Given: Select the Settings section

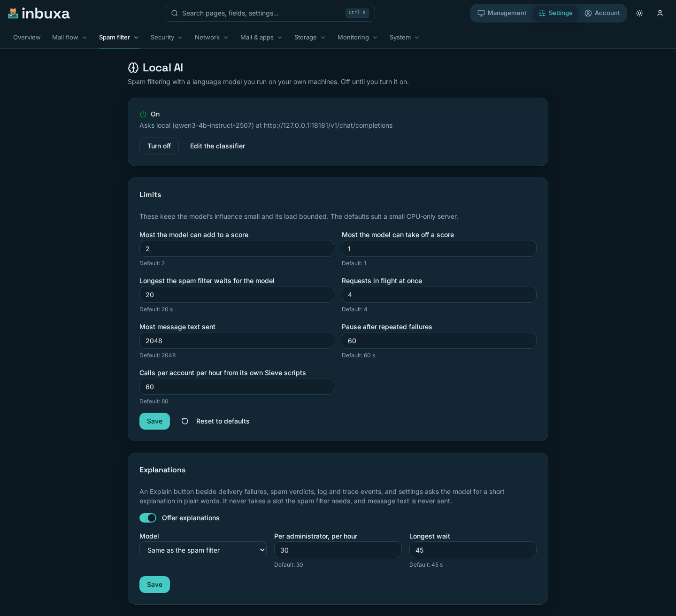Looking at the screenshot, I should (x=555, y=13).
